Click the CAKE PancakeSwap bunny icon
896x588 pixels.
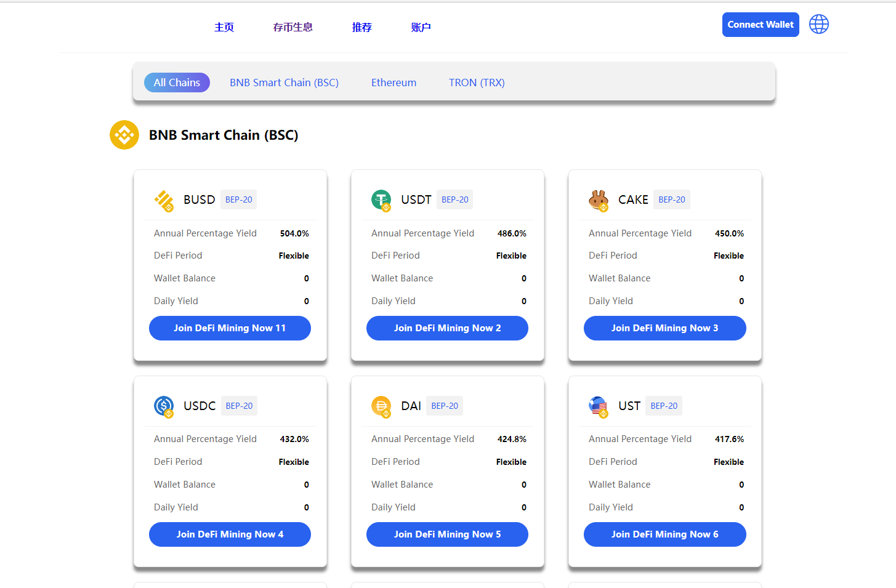pyautogui.click(x=599, y=200)
